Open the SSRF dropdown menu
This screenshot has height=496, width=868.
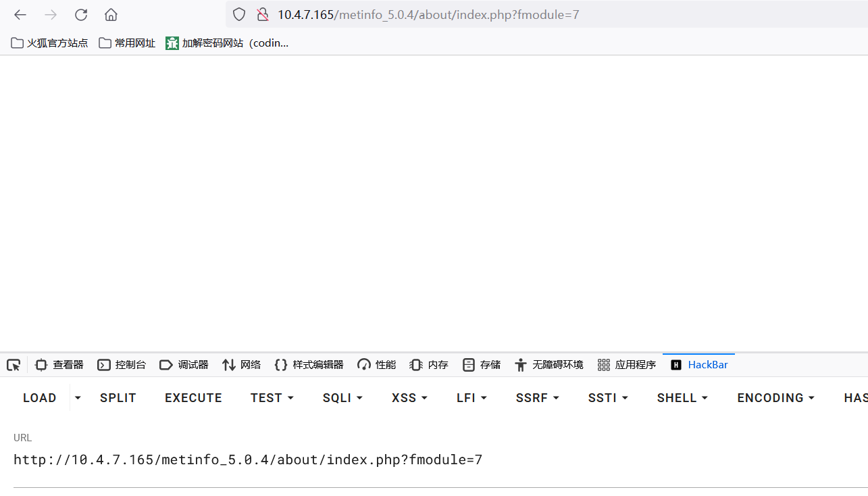[538, 398]
